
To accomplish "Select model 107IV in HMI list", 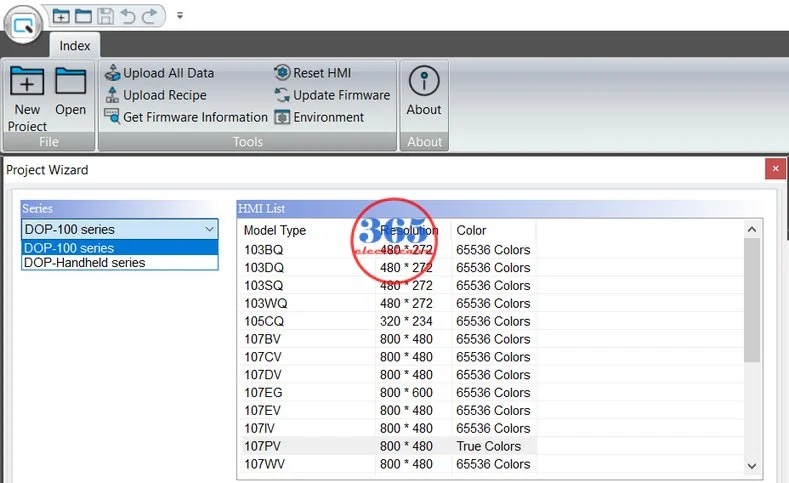I will point(260,428).
